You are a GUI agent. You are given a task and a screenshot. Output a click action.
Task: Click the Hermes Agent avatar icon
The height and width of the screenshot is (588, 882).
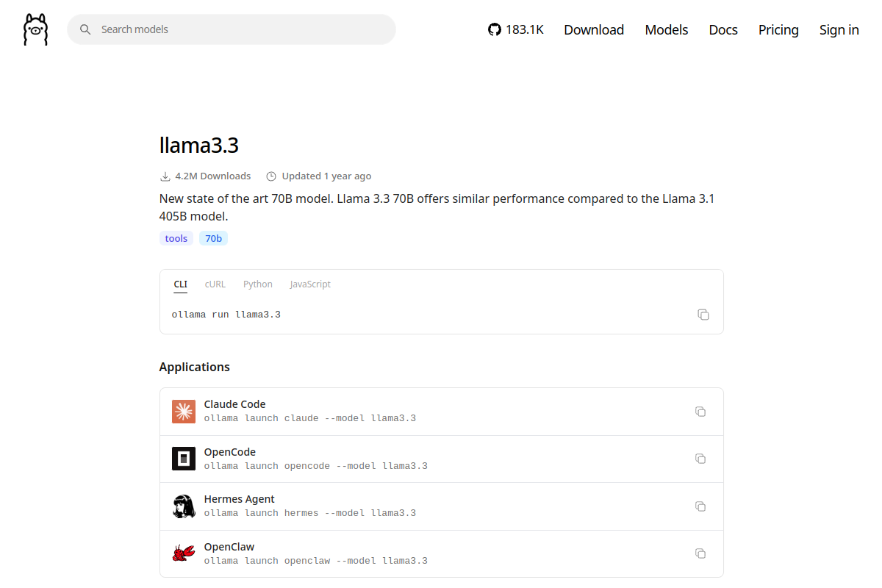184,506
